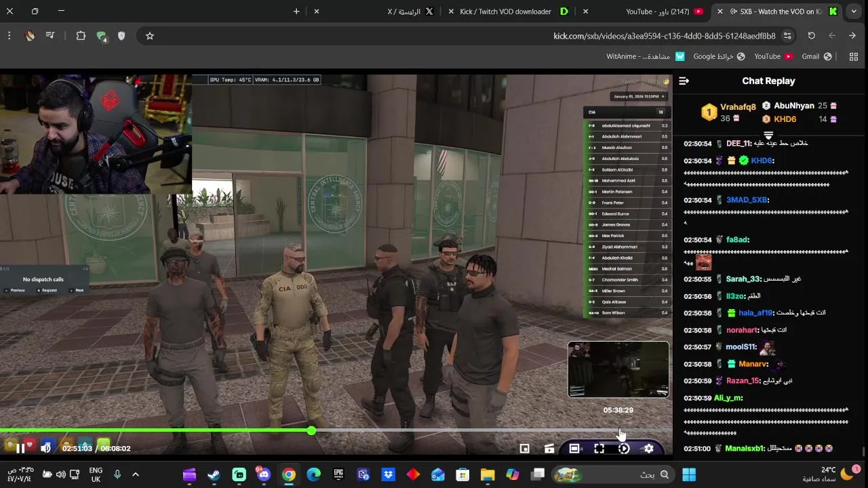Viewport: 868px width, 488px height.
Task: Bookmark this page with the star icon
Action: pyautogui.click(x=150, y=36)
